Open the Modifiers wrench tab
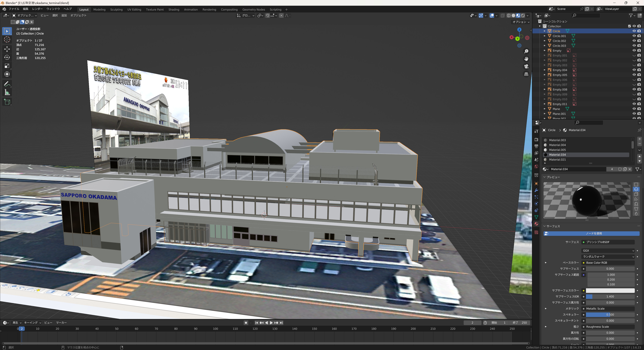The image size is (644, 350). [x=536, y=190]
